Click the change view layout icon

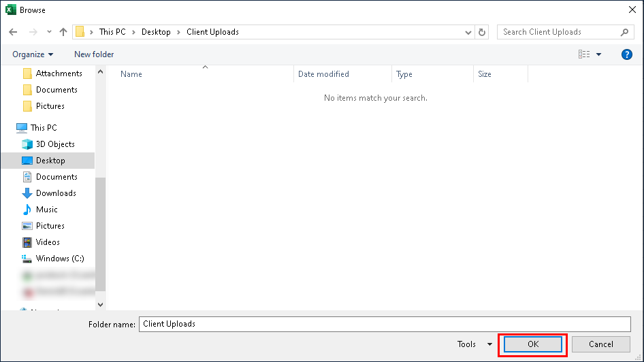(x=584, y=54)
